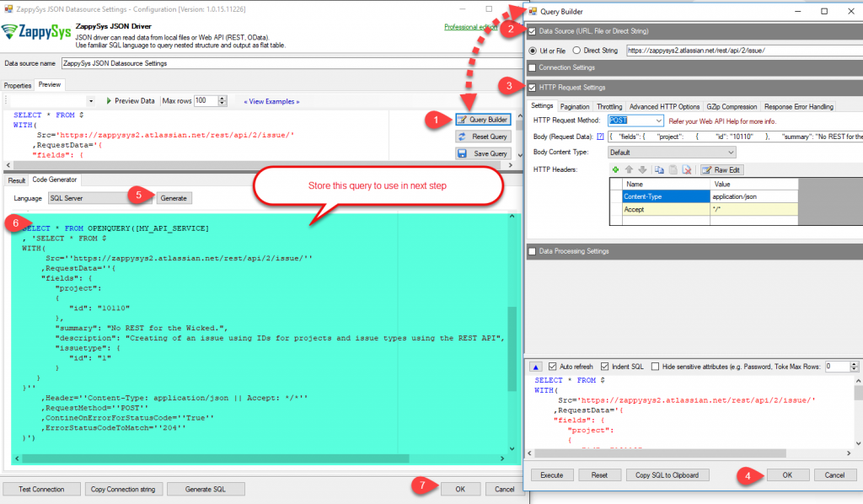Select the Code Generator tab
This screenshot has width=863, height=504.
point(55,180)
